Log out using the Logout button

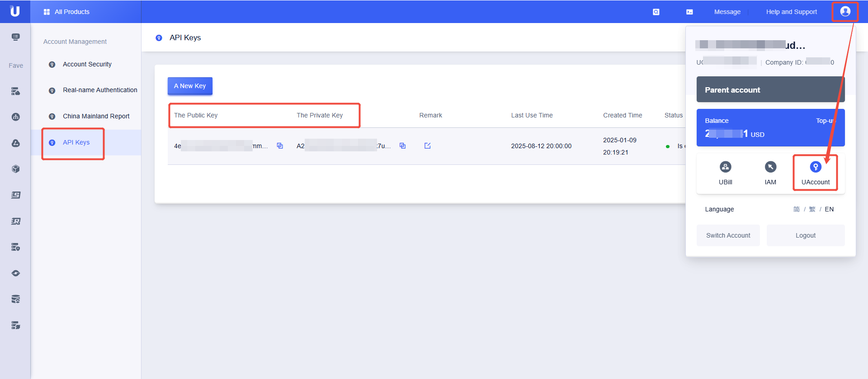[805, 235]
